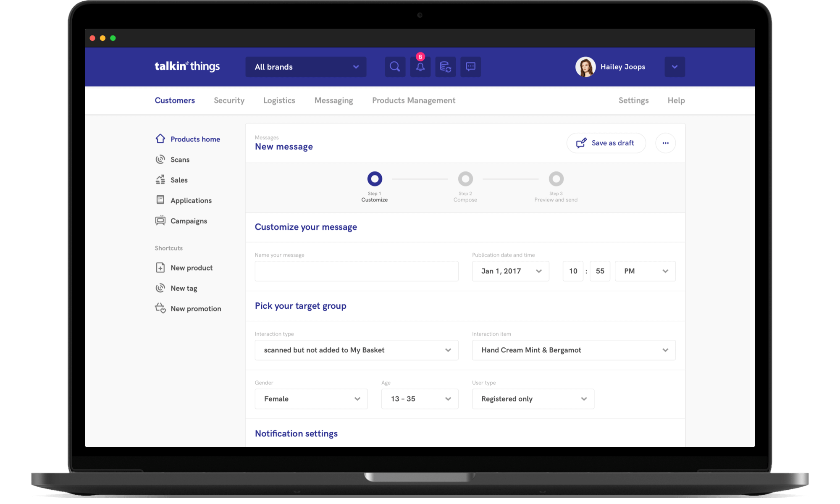Click the Scans sidebar icon
840x504 pixels.
[x=160, y=159]
